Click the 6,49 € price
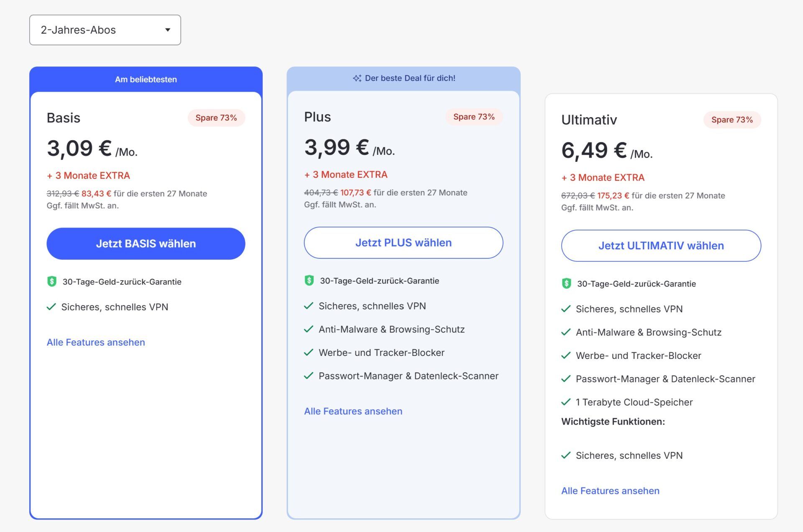 click(594, 151)
